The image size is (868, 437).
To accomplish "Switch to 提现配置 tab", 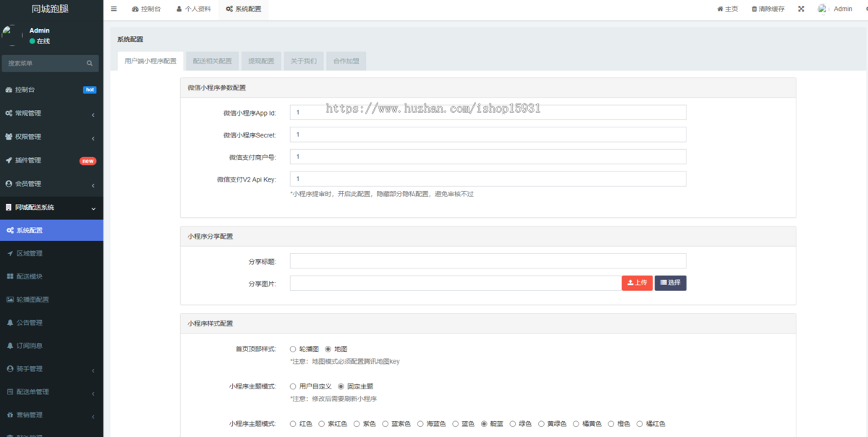I will click(261, 61).
